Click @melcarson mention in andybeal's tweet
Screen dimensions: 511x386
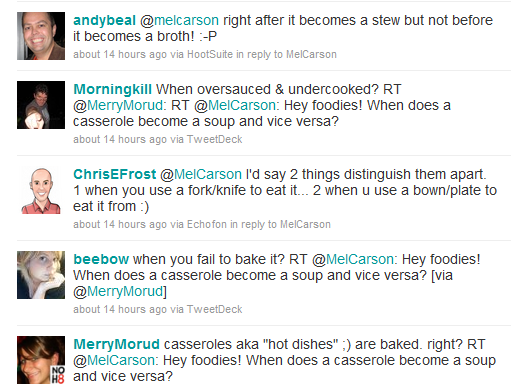click(179, 21)
